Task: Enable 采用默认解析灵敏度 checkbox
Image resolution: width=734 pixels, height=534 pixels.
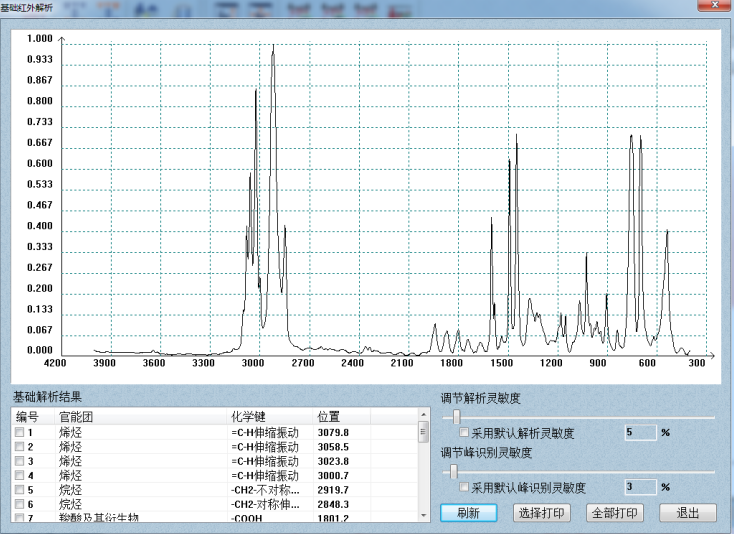Action: pos(465,433)
